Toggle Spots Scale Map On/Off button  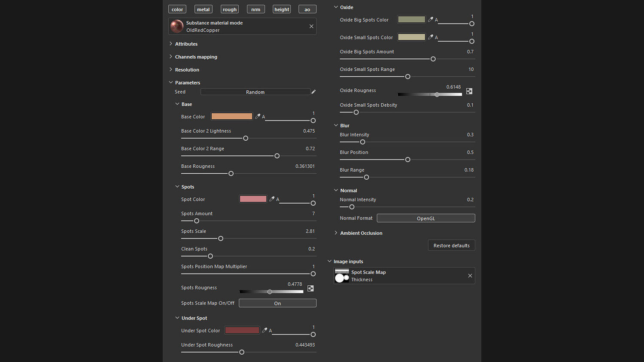click(277, 303)
